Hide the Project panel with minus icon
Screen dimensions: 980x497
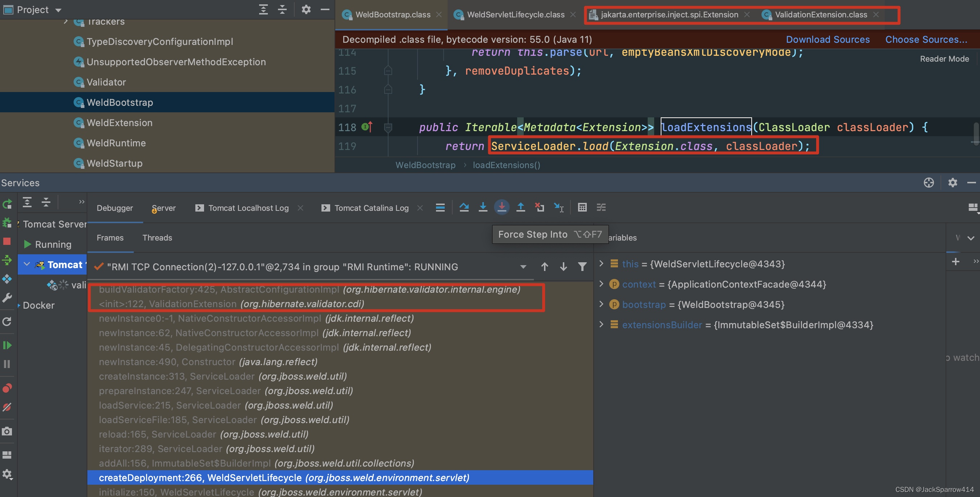pos(325,9)
